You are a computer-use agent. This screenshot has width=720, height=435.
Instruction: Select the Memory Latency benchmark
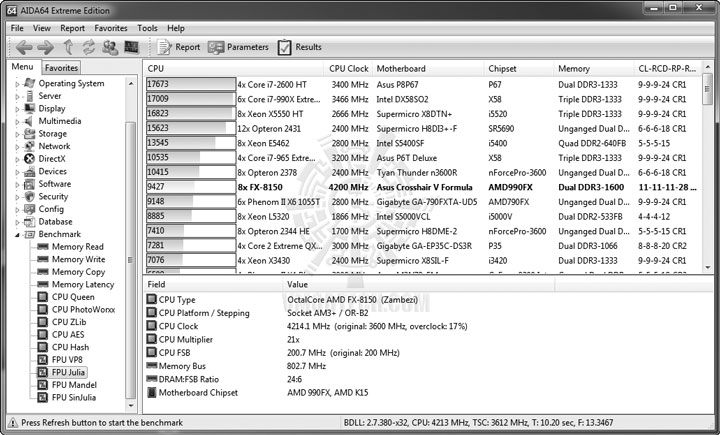coord(83,284)
